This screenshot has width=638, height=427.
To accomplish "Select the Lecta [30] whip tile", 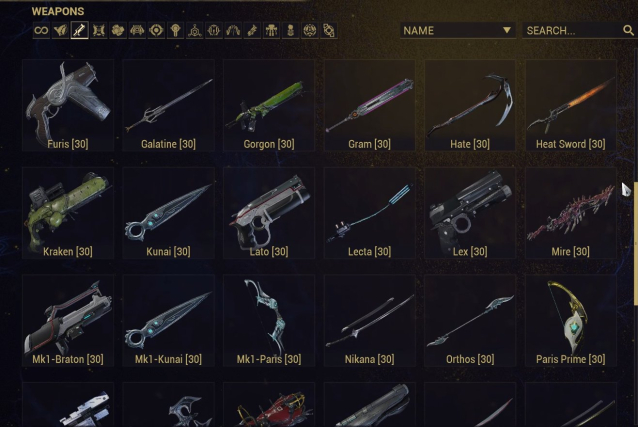I will tap(369, 213).
